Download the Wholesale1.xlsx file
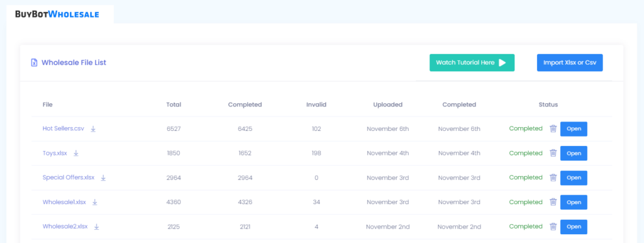This screenshot has height=243, width=644. click(95, 202)
